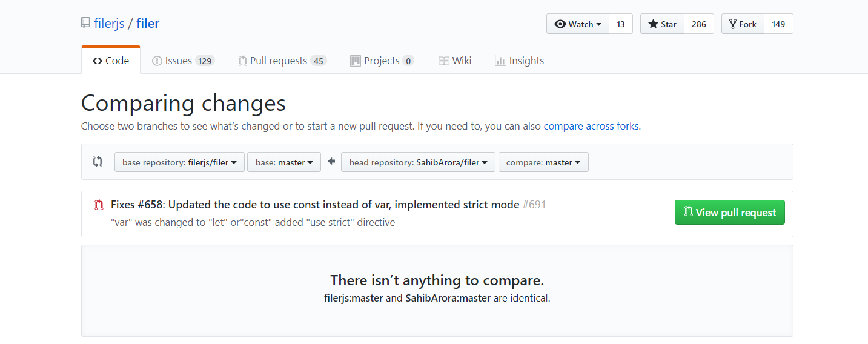Open the filerjs owner link
This screenshot has width=868, height=344.
point(109,24)
